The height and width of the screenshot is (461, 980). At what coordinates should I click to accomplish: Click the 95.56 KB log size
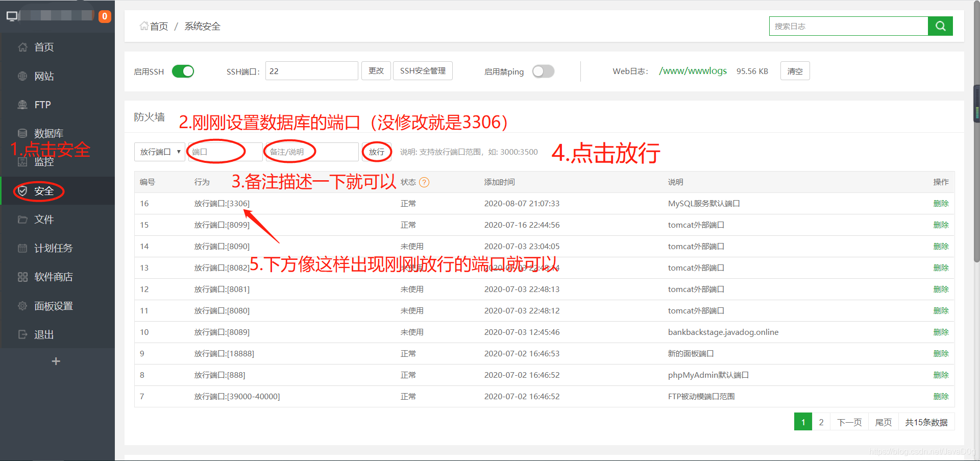(752, 71)
